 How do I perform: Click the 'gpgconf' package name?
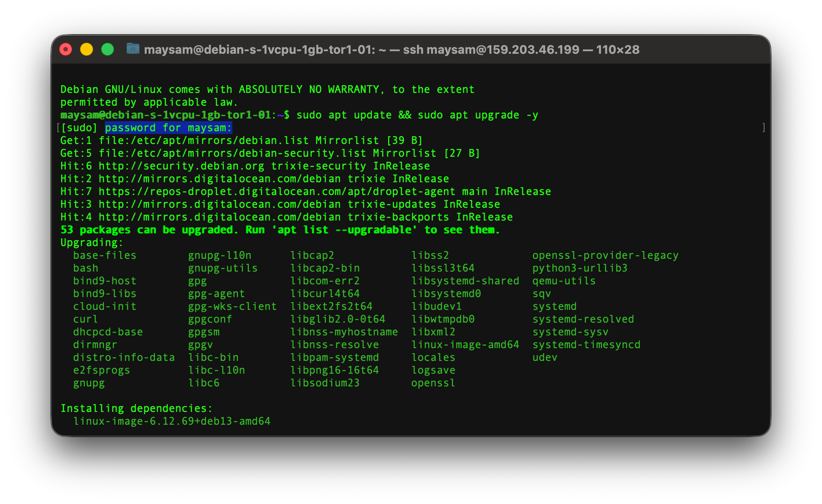pyautogui.click(x=210, y=319)
